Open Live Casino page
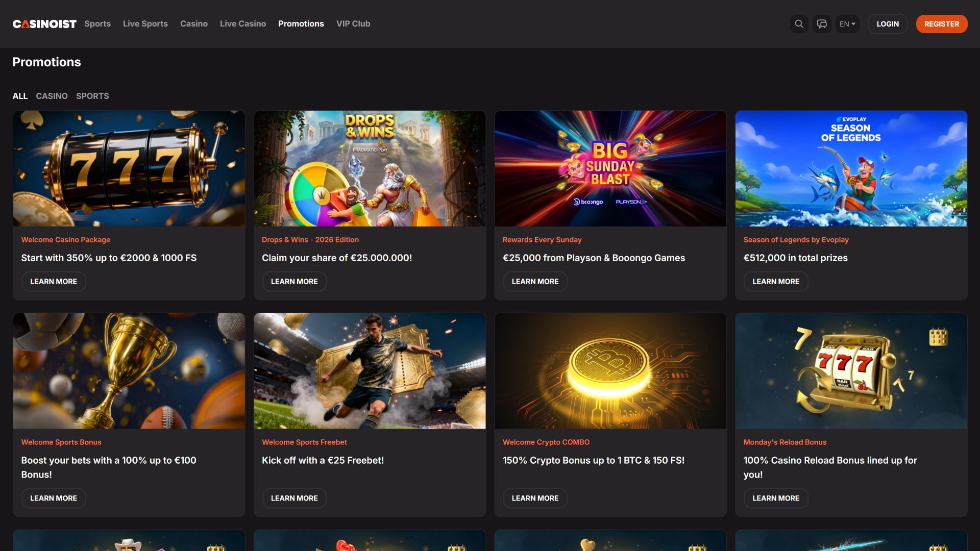Screen dimensions: 980x551 point(243,23)
